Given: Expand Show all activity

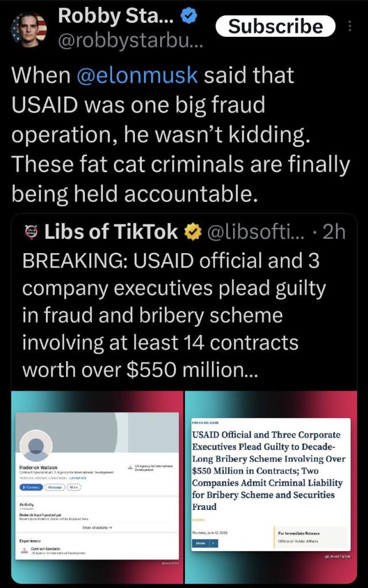Looking at the screenshot, I should [97, 527].
